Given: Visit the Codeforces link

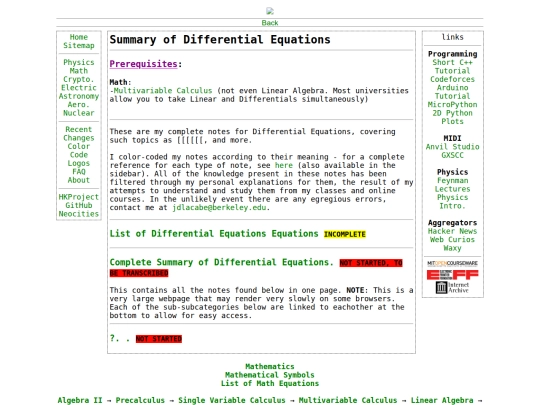Looking at the screenshot, I should point(452,79).
